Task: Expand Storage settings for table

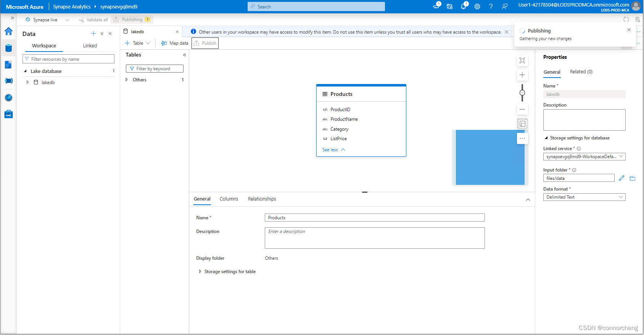Action: pos(200,272)
